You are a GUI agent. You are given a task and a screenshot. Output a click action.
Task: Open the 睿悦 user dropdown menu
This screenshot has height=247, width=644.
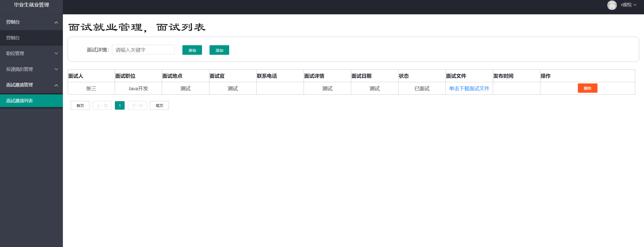(628, 5)
